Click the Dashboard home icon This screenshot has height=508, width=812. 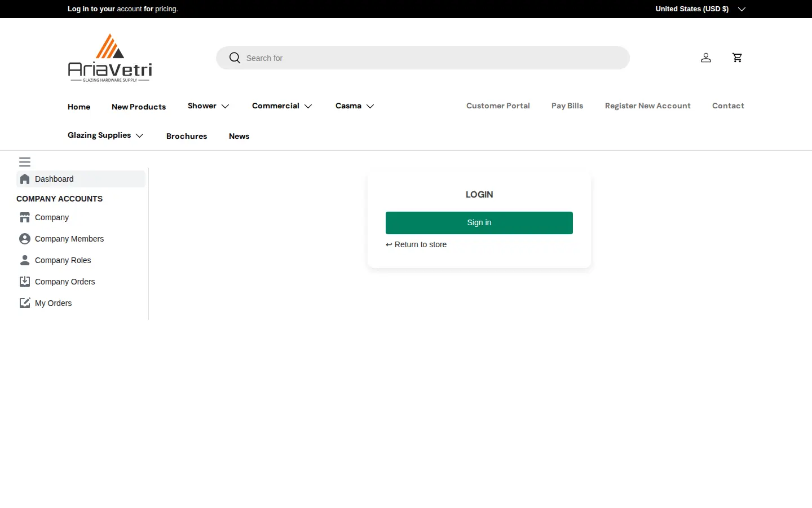[x=25, y=179]
